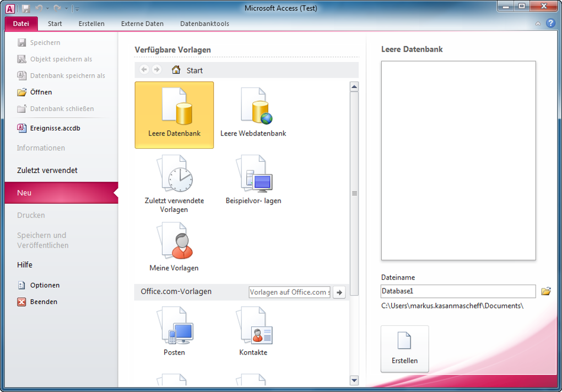Screen dimensions: 562x392
Task: Click the back arrow in template navigation
Action: click(x=144, y=69)
